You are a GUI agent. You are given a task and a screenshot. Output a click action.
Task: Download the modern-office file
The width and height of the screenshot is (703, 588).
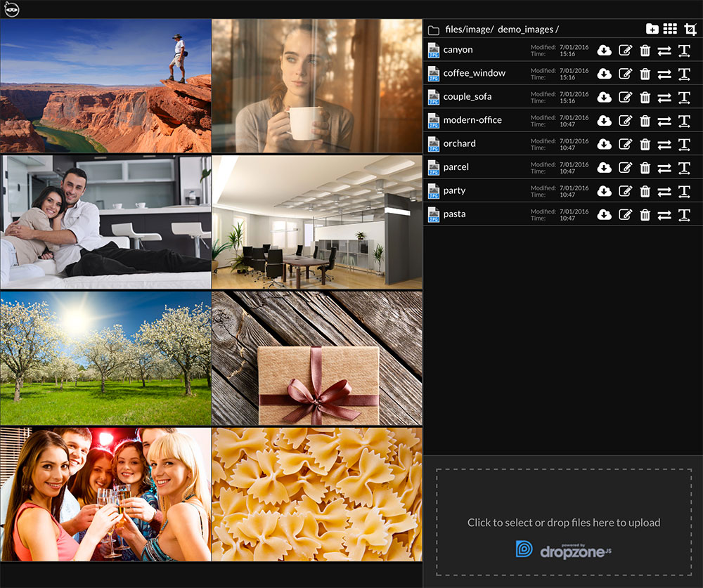(x=605, y=121)
